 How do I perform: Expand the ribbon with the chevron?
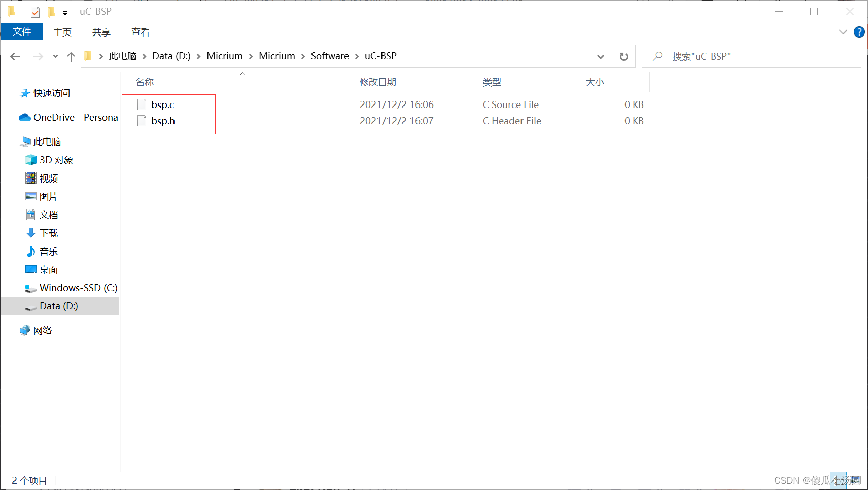[843, 32]
